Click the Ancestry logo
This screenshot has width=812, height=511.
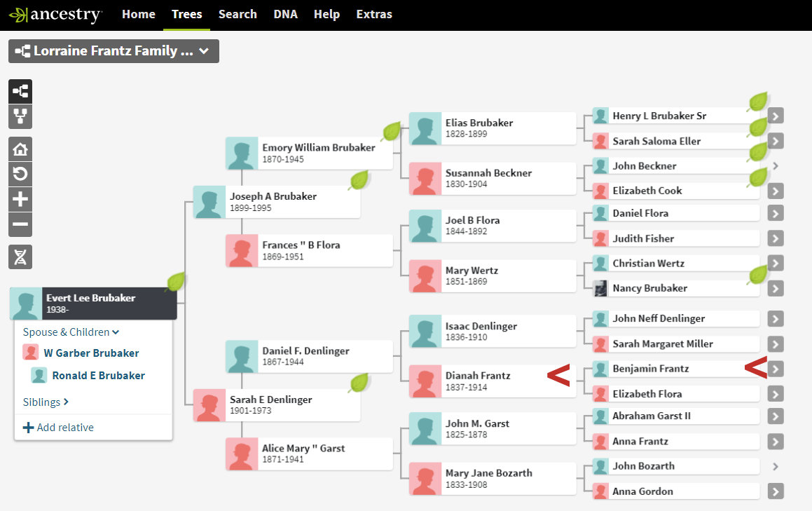tap(55, 14)
